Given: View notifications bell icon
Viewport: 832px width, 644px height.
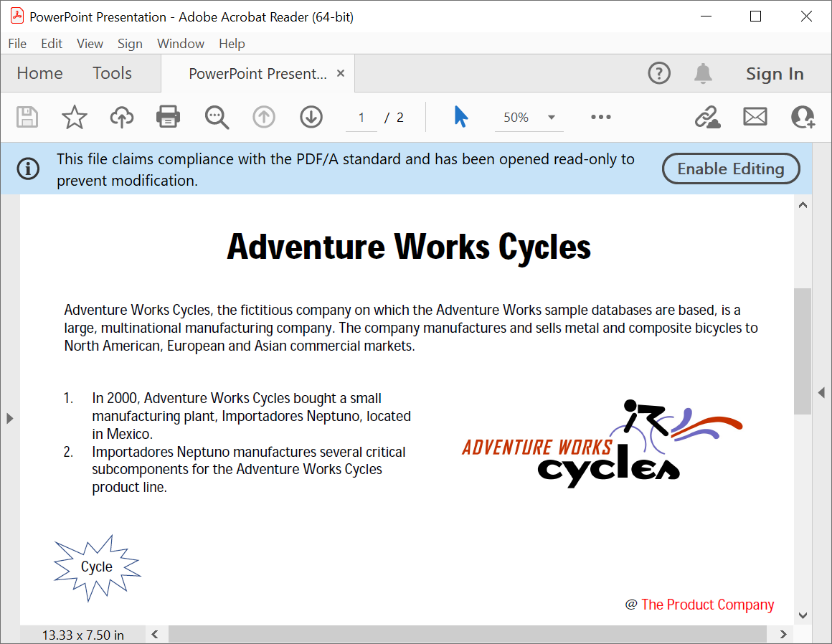Looking at the screenshot, I should (703, 73).
